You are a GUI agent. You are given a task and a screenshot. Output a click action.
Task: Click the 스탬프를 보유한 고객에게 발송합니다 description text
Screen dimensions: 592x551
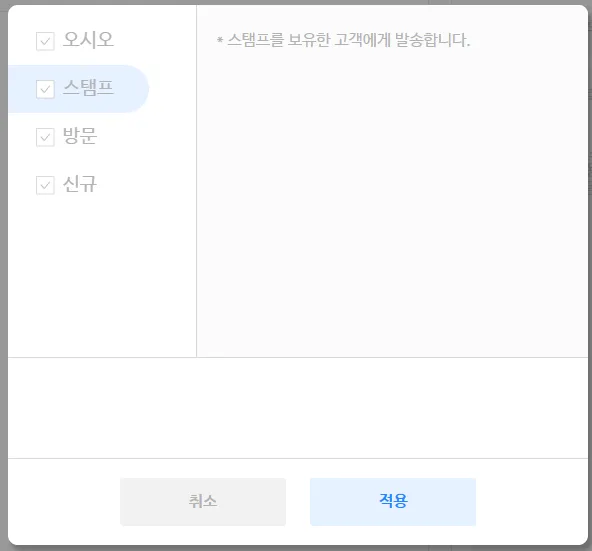pyautogui.click(x=348, y=40)
